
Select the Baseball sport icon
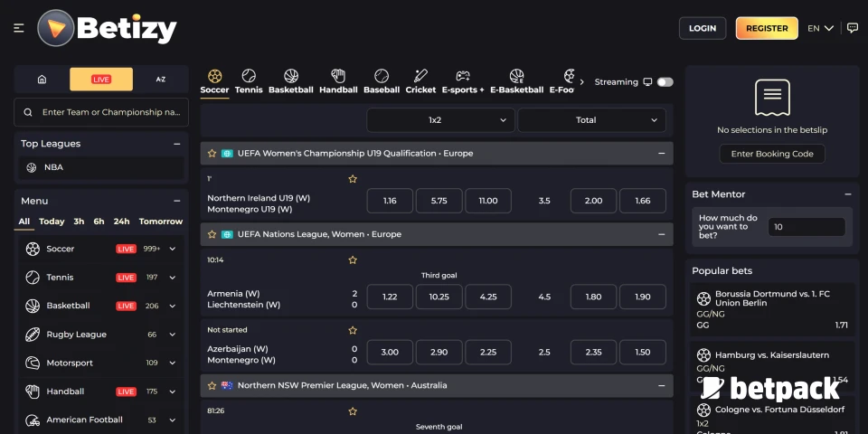[382, 76]
